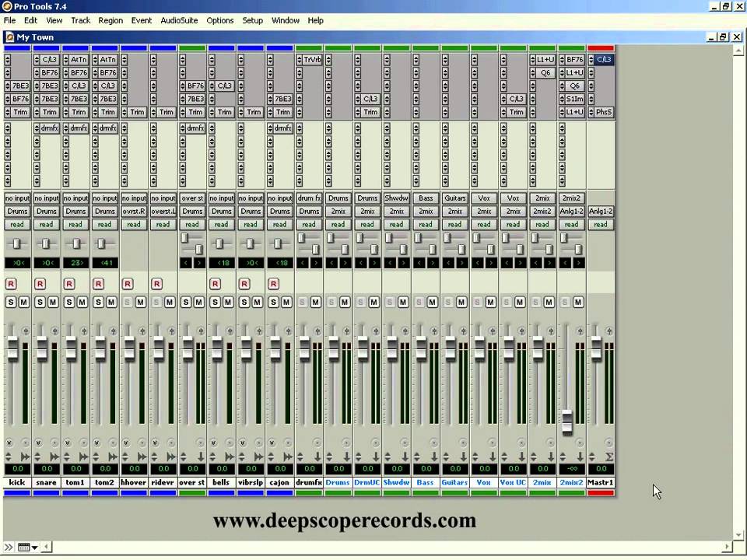
Task: Open the AudioSuite menu
Action: click(x=179, y=20)
